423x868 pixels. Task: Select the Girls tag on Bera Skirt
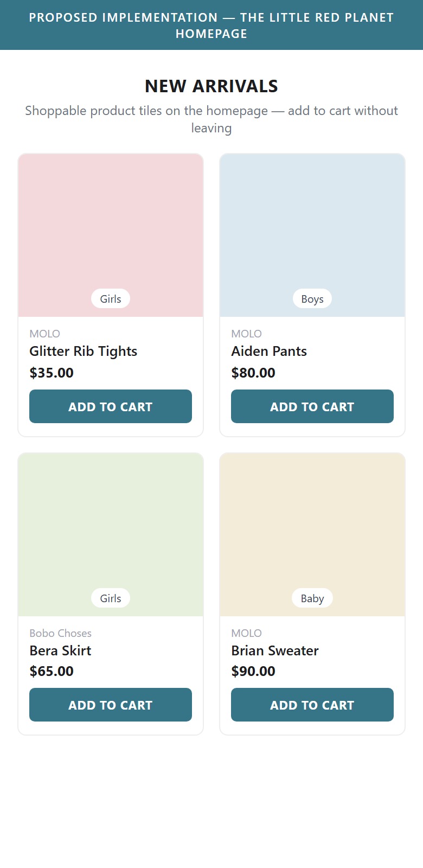(111, 598)
